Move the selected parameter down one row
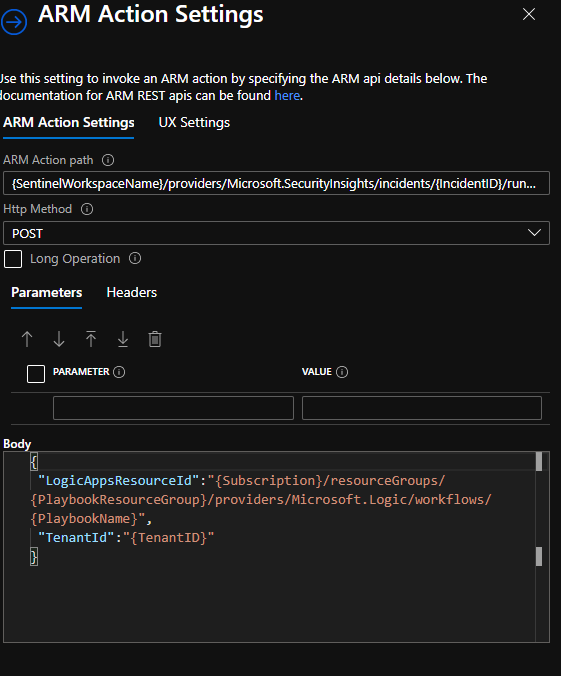 coord(59,339)
